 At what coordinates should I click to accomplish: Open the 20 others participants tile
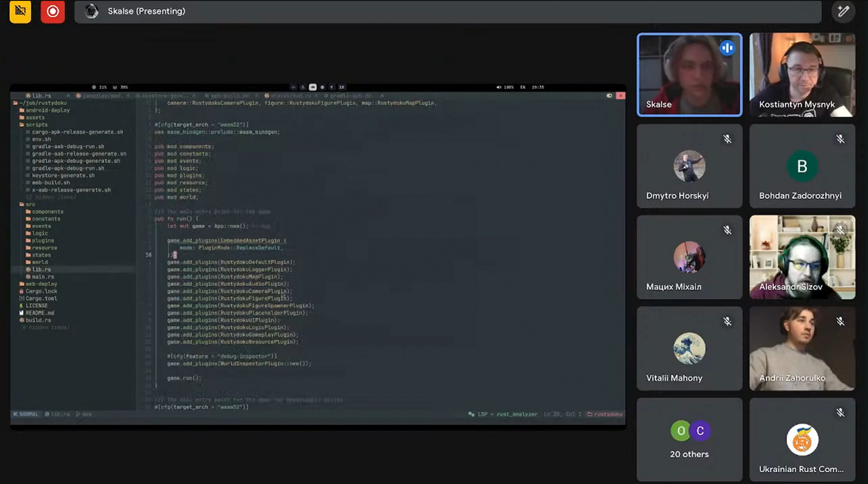689,439
